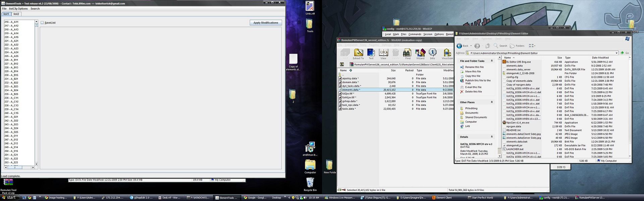Enable the SaveList checkbox
This screenshot has width=644, height=201.
(x=42, y=23)
